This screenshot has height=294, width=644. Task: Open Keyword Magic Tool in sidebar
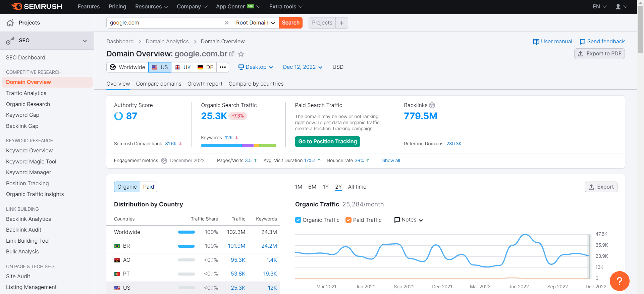pos(31,162)
